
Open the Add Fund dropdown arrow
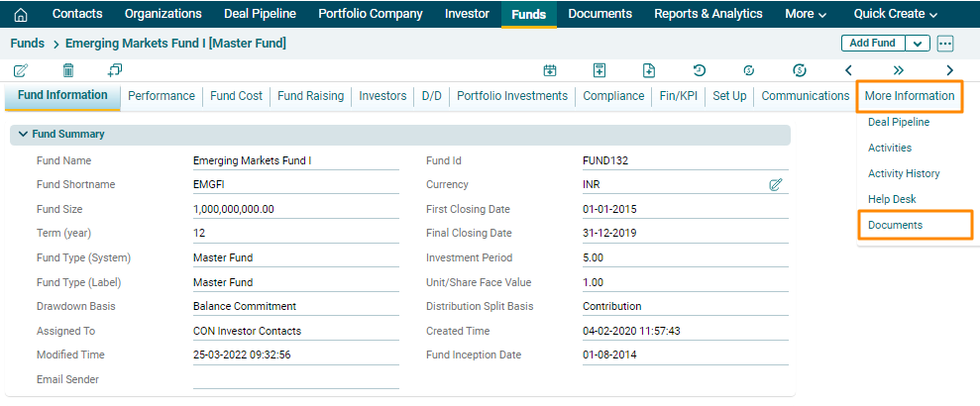pyautogui.click(x=918, y=44)
